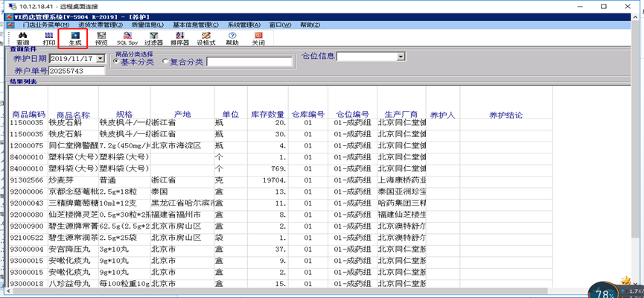Expand the 养护日期 date dropdown

[99, 58]
